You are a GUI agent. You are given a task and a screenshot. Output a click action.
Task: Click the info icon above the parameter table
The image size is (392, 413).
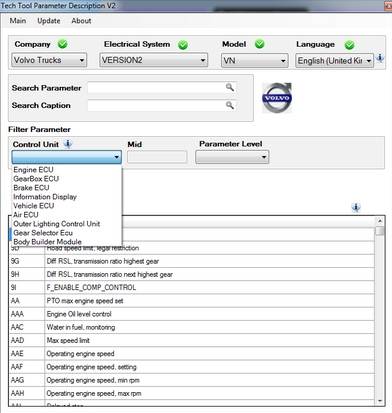click(356, 207)
